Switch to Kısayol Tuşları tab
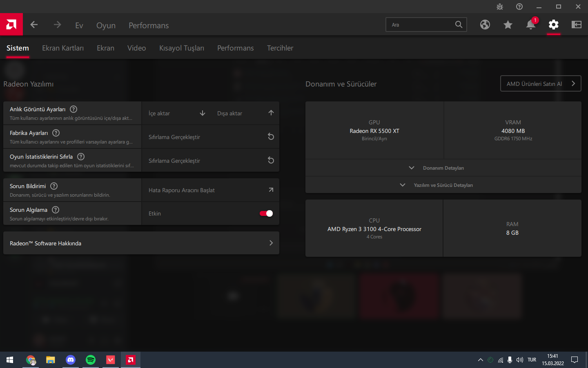Screen dimensions: 588x368 [x=182, y=48]
